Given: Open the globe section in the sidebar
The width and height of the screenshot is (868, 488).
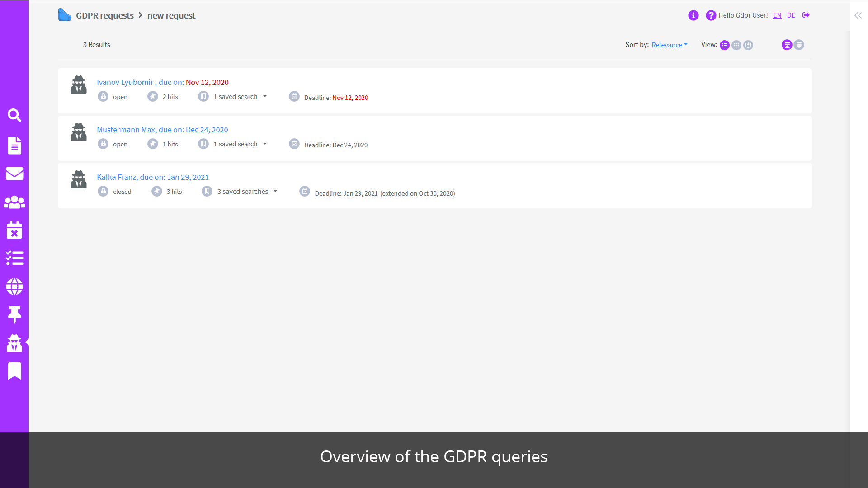Looking at the screenshot, I should [14, 286].
